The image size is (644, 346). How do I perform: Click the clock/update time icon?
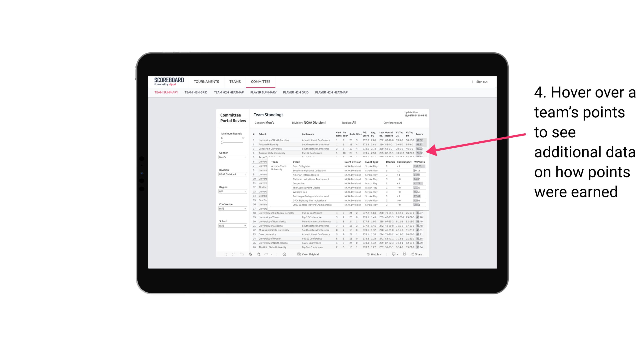click(285, 254)
